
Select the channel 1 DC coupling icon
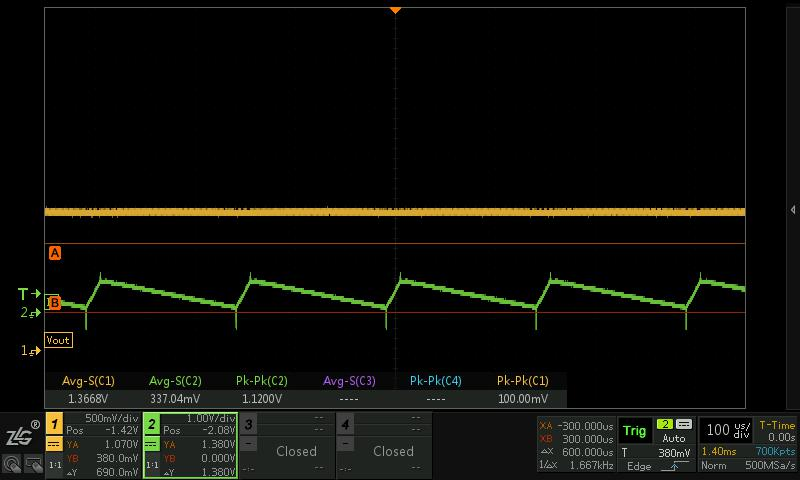tap(54, 444)
